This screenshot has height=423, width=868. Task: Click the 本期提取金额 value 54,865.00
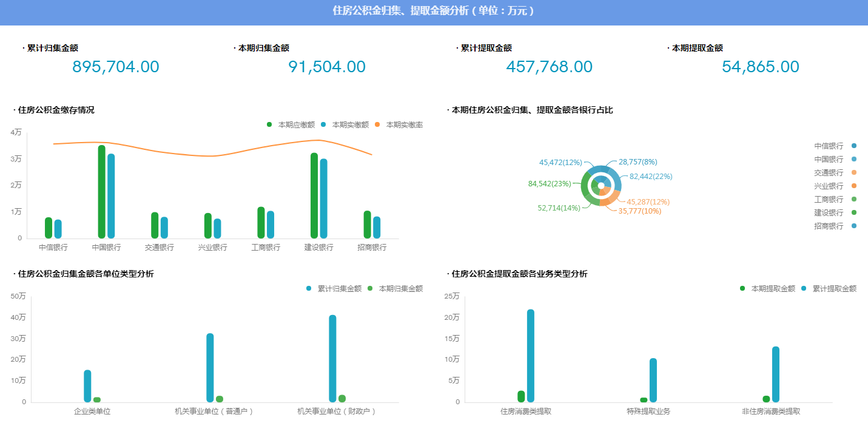point(760,67)
